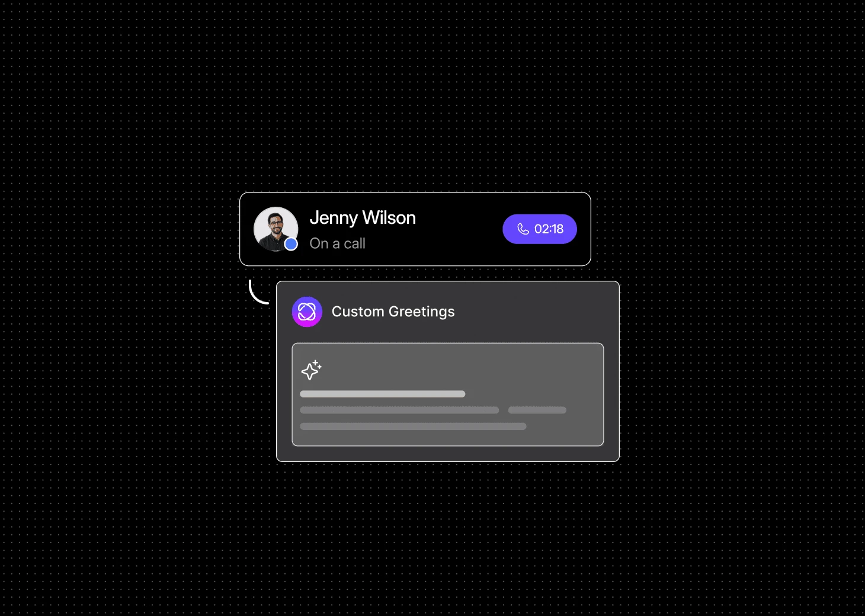865x616 pixels.
Task: Click the "On a call" status text
Action: [337, 243]
